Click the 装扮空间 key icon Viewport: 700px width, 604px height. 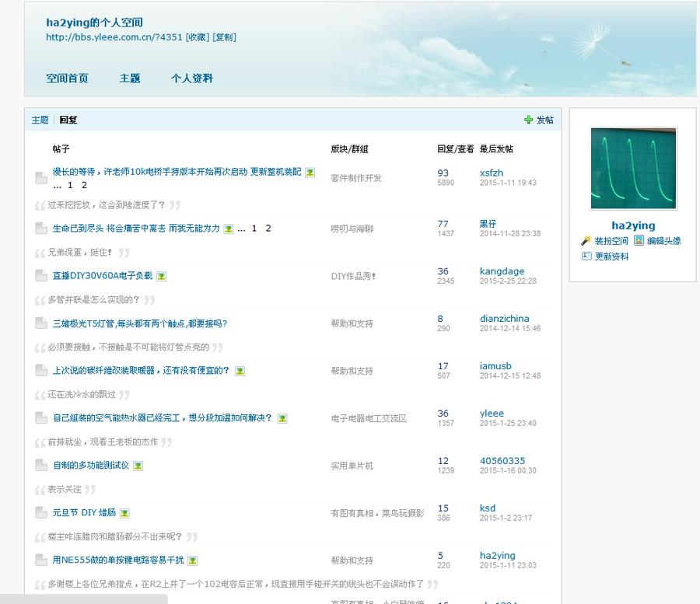click(x=586, y=241)
